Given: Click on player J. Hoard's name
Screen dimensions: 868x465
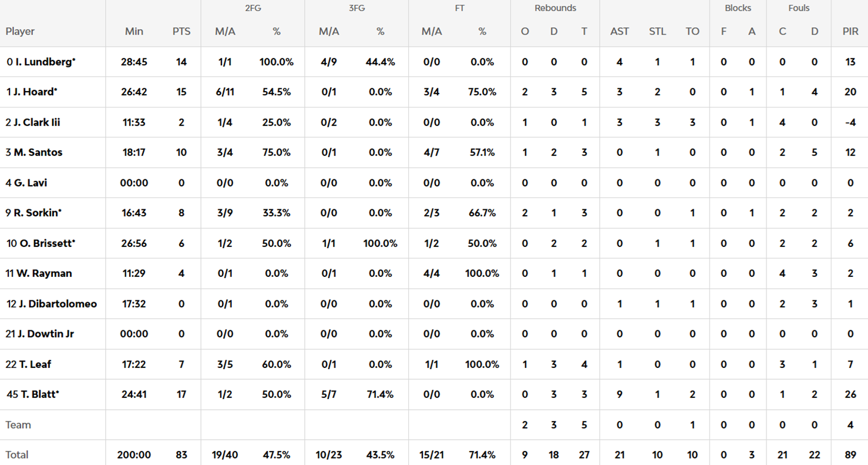Looking at the screenshot, I should coord(34,92).
